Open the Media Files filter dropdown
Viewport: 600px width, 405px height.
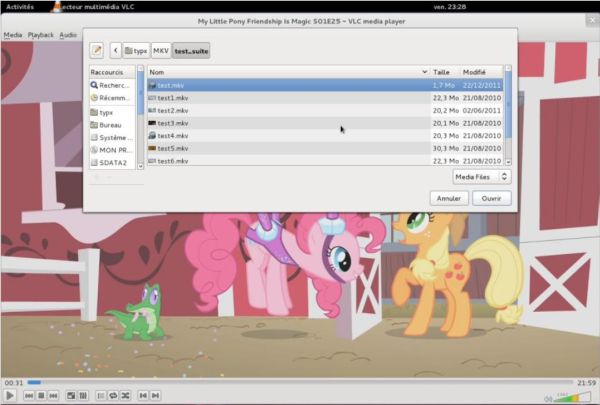click(480, 176)
